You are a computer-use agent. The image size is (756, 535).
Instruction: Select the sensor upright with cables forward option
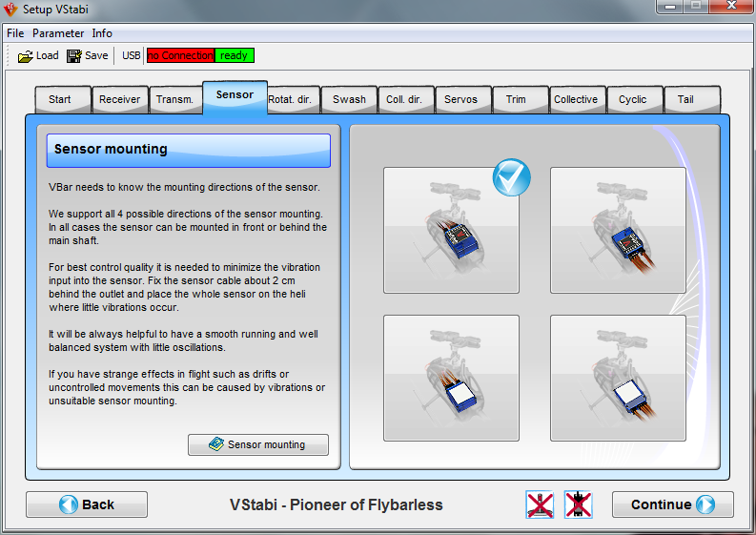[451, 230]
